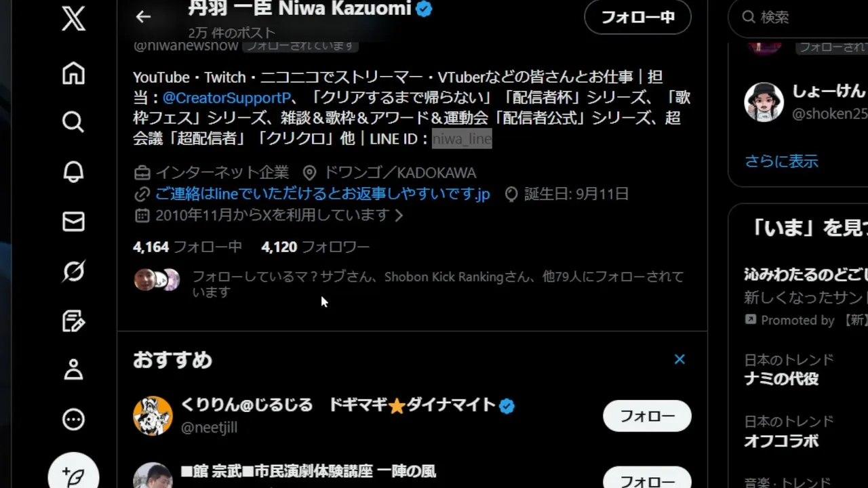Expand the X join date details chevron
This screenshot has height=488, width=868.
tap(399, 216)
